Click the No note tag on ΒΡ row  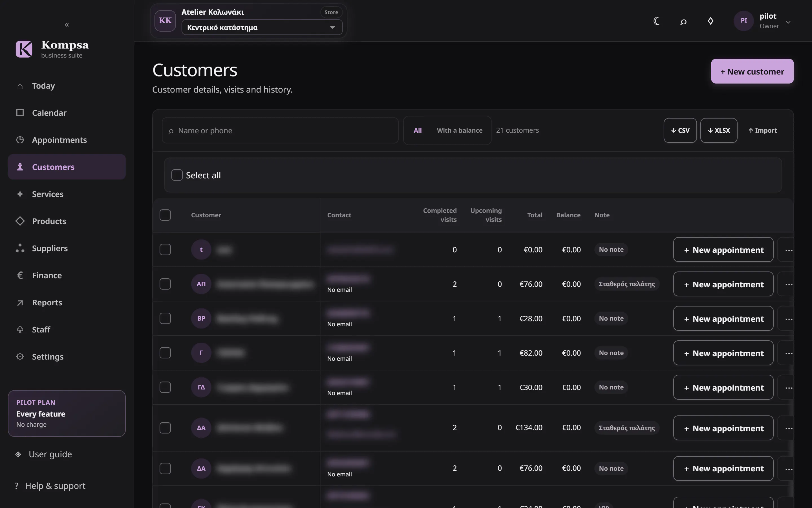(611, 319)
